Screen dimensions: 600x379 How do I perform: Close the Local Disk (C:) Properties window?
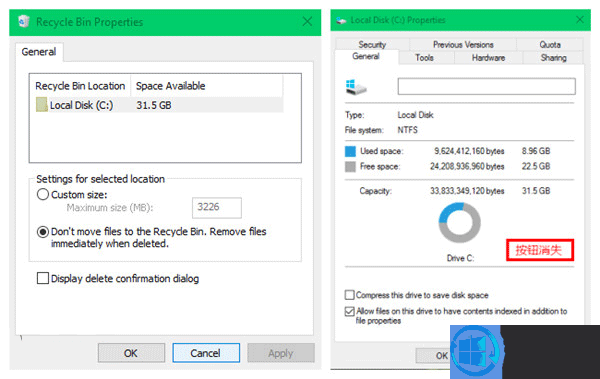click(580, 20)
